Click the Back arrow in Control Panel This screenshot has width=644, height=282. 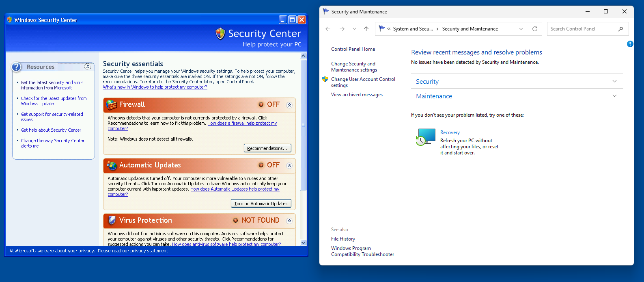328,29
